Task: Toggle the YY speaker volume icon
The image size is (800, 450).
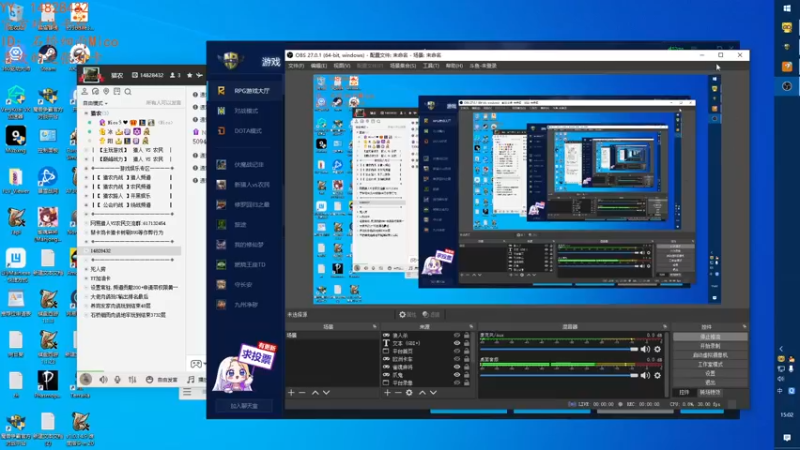Action: [x=104, y=380]
